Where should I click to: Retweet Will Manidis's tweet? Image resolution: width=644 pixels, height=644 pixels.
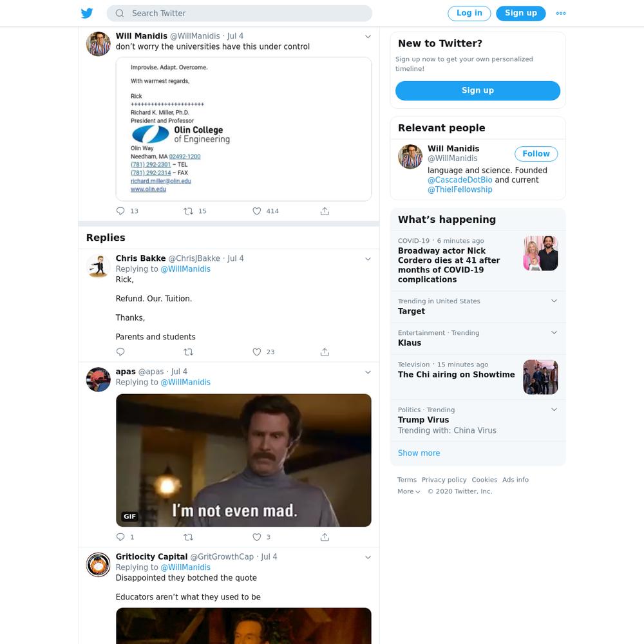tap(188, 211)
